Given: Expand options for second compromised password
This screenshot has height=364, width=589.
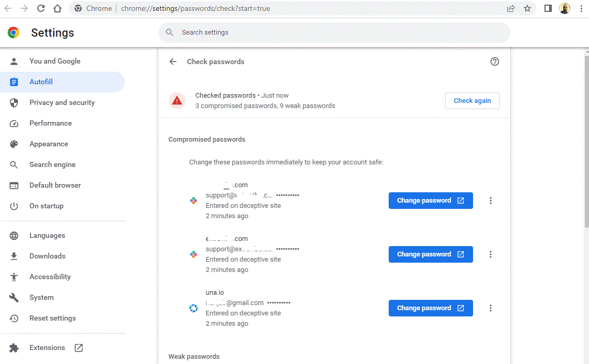Looking at the screenshot, I should pos(491,254).
